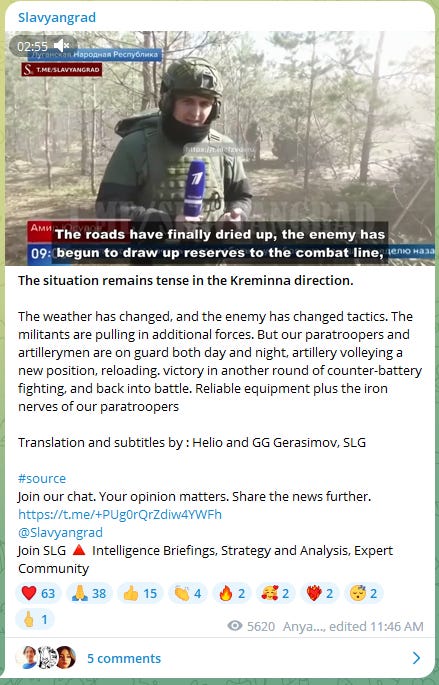Add the fire reaction
The height and width of the screenshot is (685, 439).
[x=232, y=593]
